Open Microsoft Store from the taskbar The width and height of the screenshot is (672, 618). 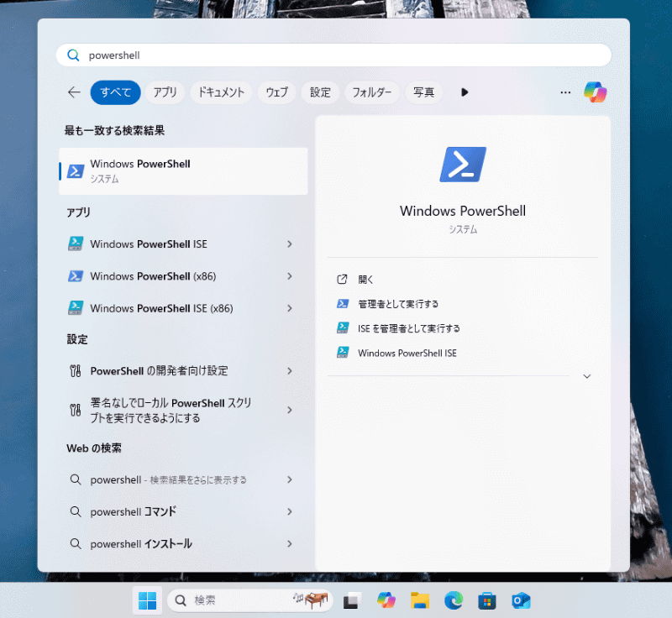coord(486,600)
